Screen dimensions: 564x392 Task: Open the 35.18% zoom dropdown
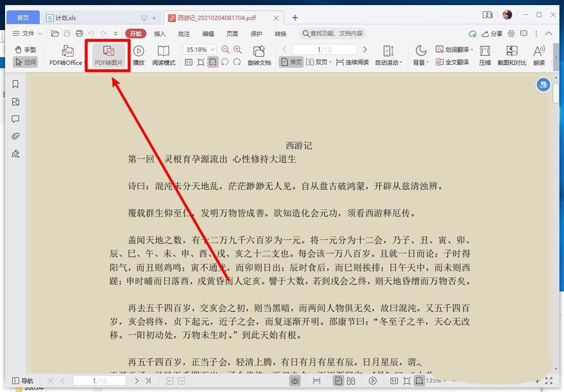tap(213, 50)
